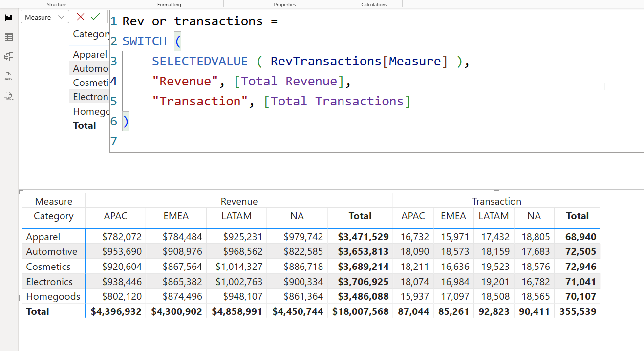Click LATAM header under Revenue
This screenshot has height=351, width=644.
click(236, 216)
